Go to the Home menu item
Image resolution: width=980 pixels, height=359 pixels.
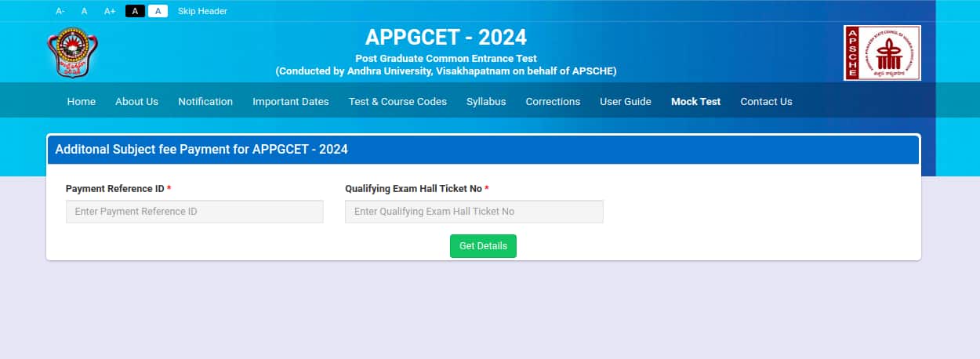pyautogui.click(x=82, y=101)
